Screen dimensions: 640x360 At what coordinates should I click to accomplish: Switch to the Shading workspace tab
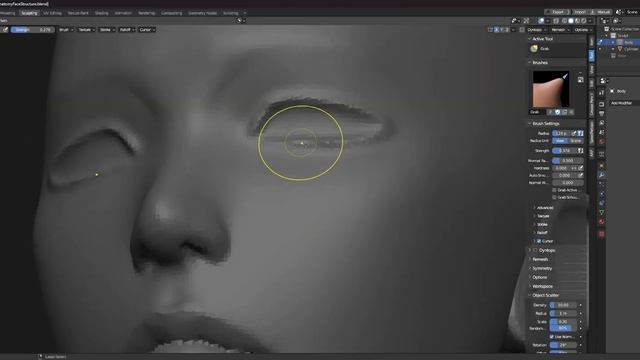point(102,13)
